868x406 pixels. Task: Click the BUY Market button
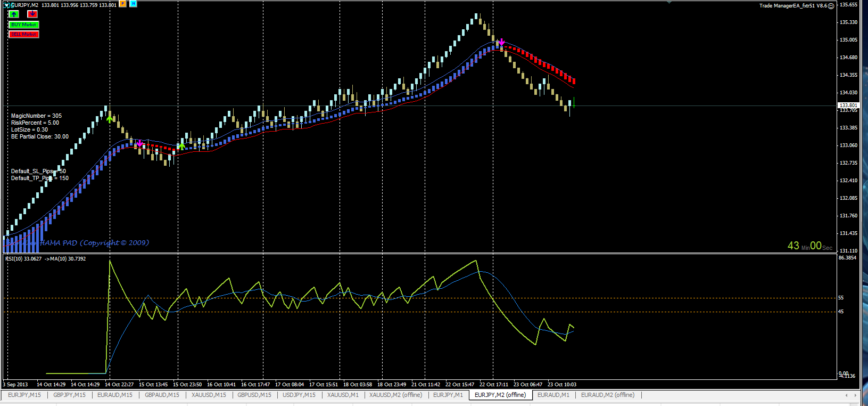point(24,25)
